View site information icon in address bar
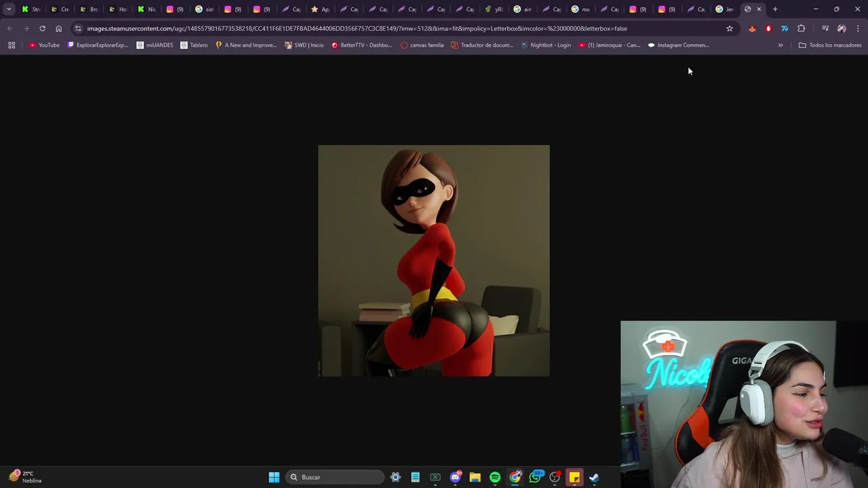The width and height of the screenshot is (868, 488). 78,28
